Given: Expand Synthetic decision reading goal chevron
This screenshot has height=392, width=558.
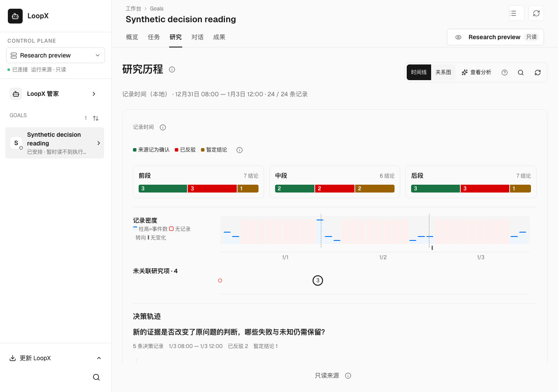Looking at the screenshot, I should tap(99, 143).
